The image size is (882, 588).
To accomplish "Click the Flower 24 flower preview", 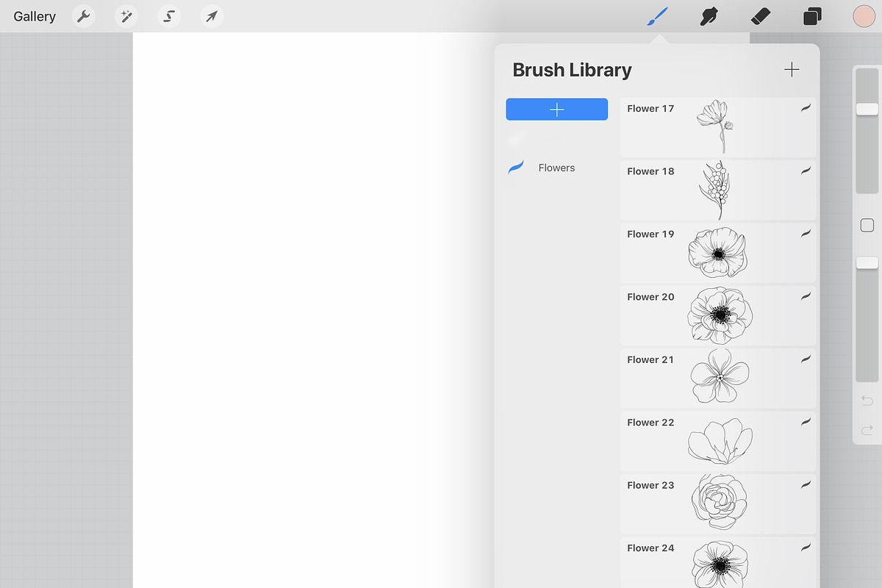I will (x=720, y=564).
